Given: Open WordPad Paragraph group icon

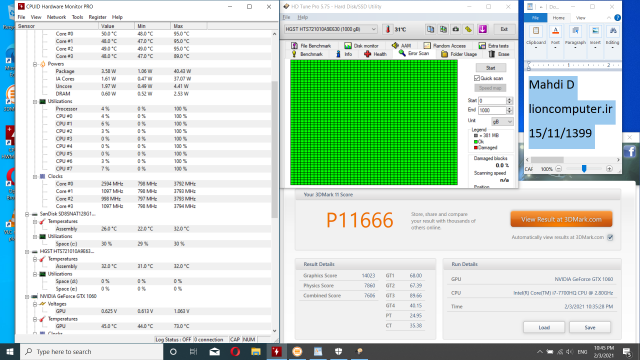Looking at the screenshot, I should pyautogui.click(x=575, y=31).
